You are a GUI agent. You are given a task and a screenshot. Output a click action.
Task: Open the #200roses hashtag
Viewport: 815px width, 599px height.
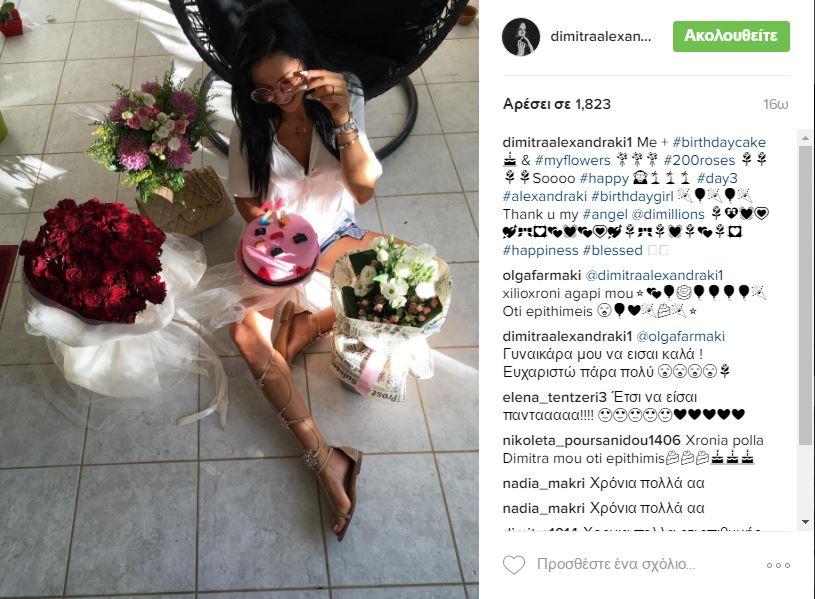pos(699,160)
